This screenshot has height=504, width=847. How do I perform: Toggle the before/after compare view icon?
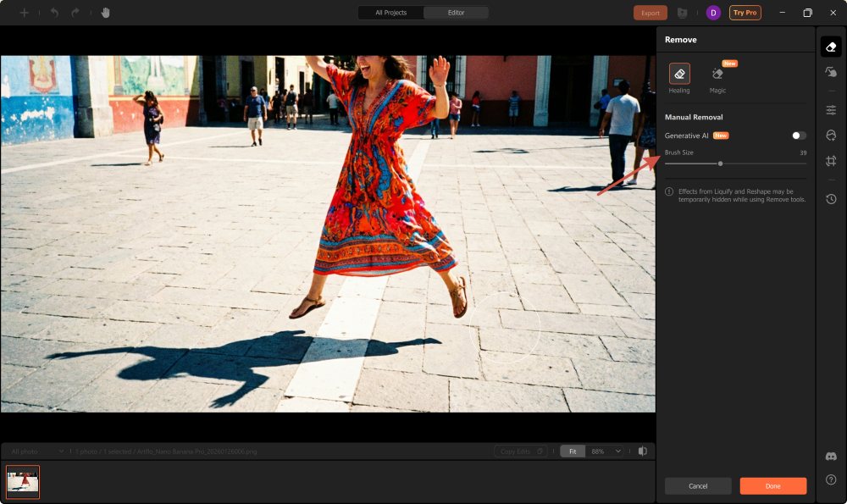tap(643, 451)
